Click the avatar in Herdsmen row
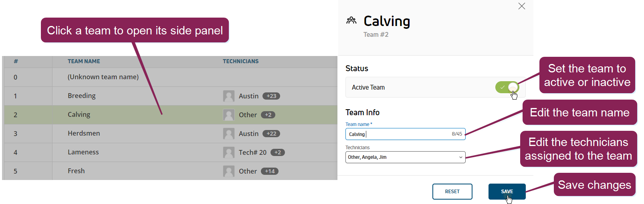Viewport: 644px width, 204px height. click(x=229, y=134)
